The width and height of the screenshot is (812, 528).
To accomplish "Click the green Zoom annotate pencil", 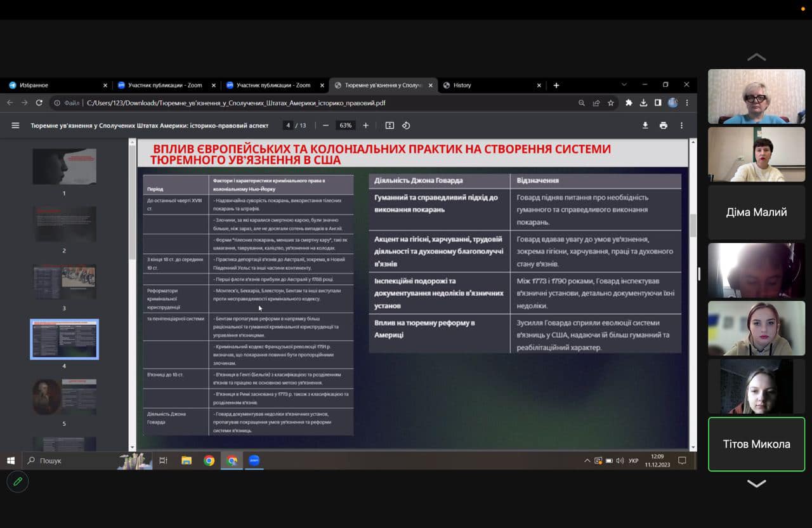I will tap(18, 482).
